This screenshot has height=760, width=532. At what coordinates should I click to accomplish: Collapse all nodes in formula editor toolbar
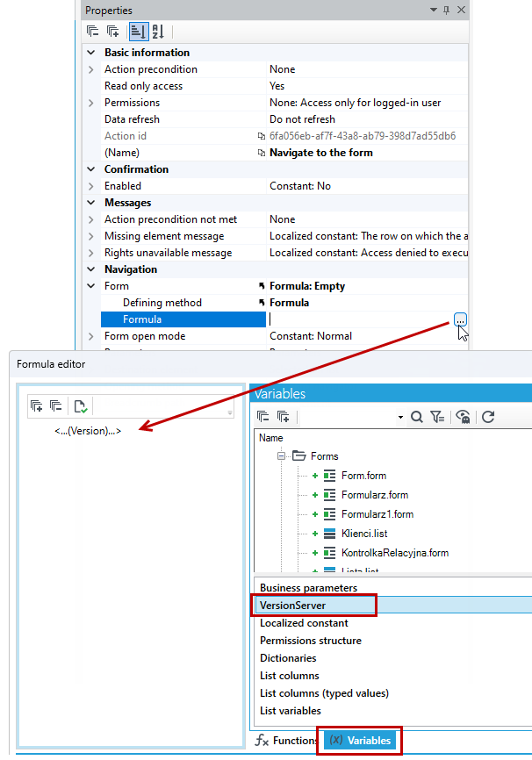point(56,405)
